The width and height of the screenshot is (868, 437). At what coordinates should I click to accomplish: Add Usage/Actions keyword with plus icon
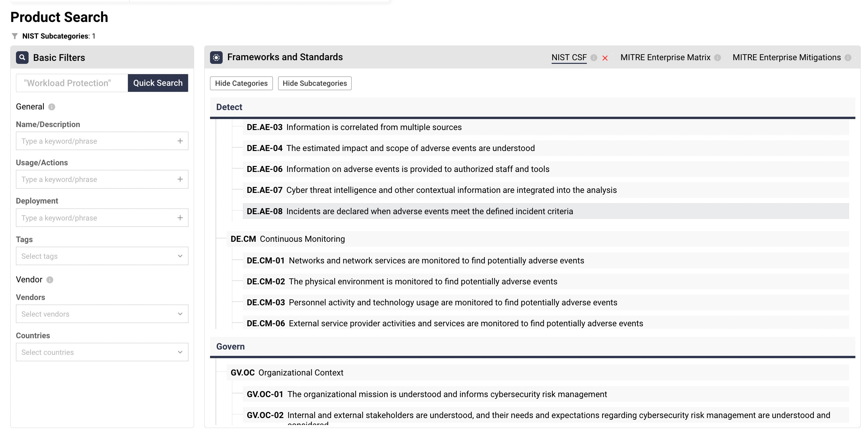pos(180,179)
